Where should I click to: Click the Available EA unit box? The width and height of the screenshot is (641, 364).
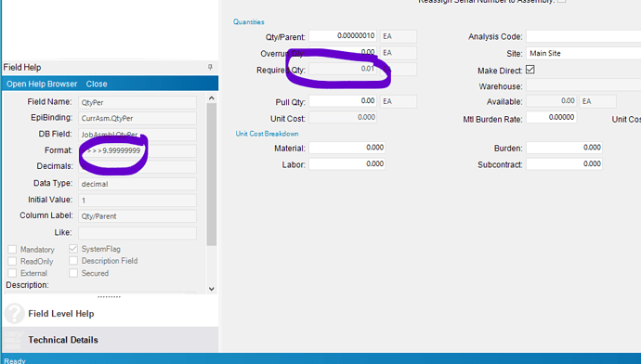[x=597, y=101]
